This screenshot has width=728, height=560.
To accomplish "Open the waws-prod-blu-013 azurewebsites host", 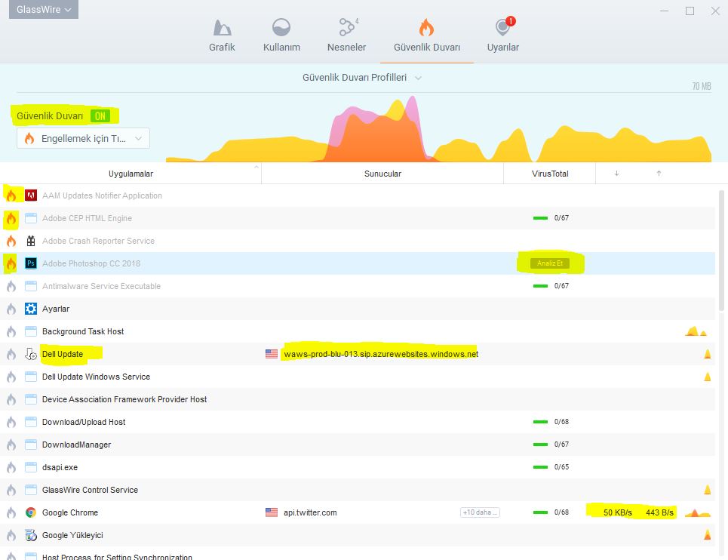I will click(x=381, y=354).
